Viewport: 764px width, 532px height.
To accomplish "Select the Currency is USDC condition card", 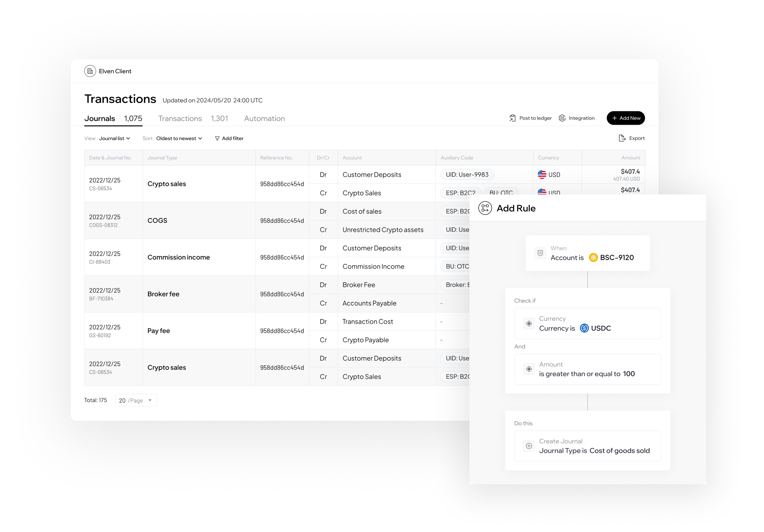I will click(587, 324).
